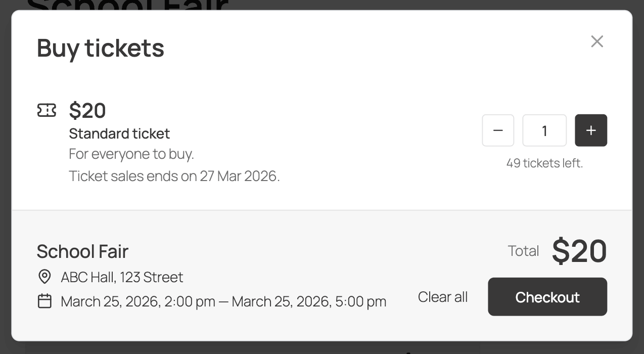Click the For everyone to buy description
This screenshot has width=644, height=354.
click(x=131, y=153)
